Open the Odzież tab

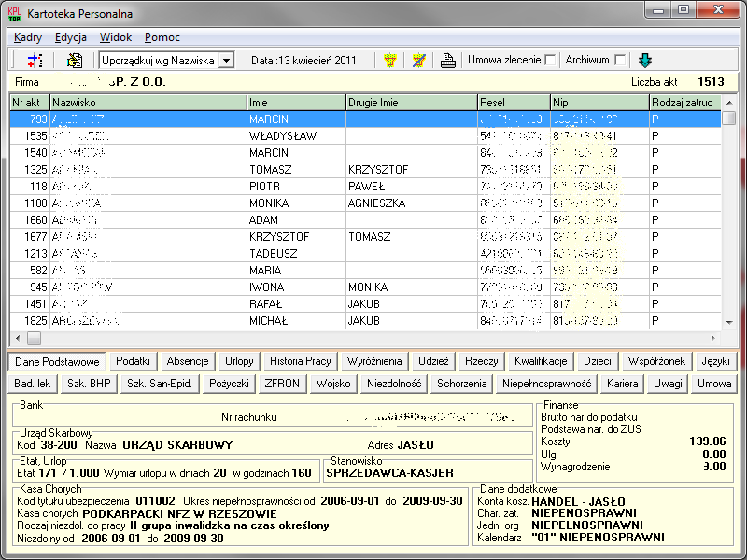click(x=433, y=361)
